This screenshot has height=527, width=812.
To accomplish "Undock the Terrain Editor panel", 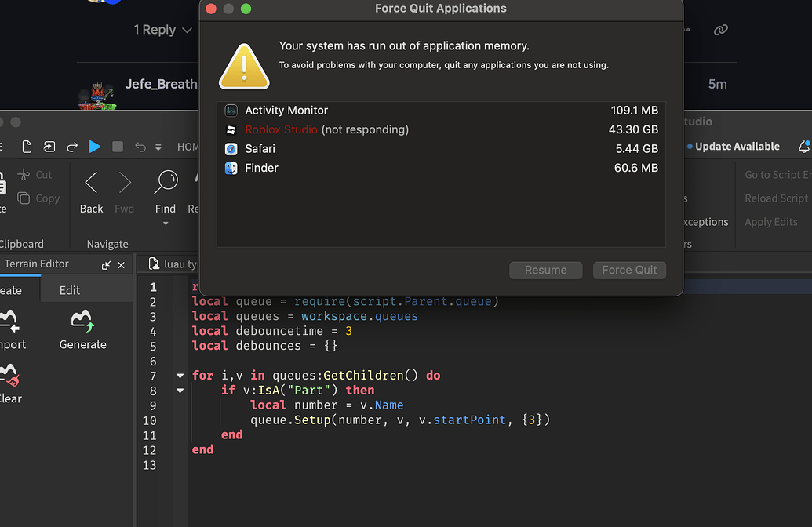I will [106, 265].
